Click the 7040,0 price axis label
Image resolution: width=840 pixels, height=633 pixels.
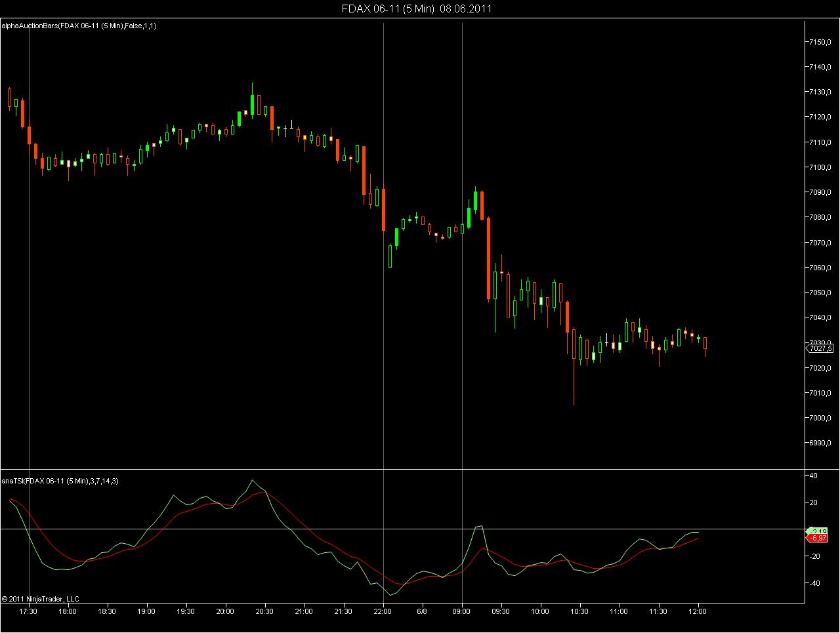(821, 317)
